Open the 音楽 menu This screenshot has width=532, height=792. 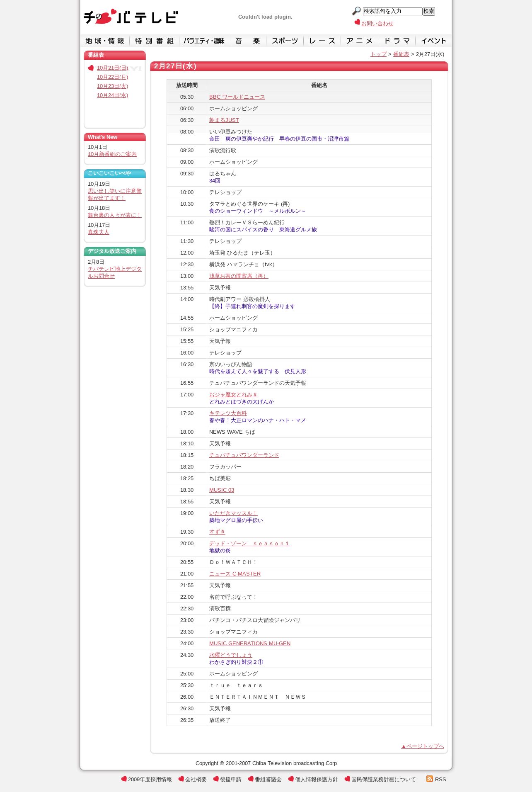coord(248,41)
